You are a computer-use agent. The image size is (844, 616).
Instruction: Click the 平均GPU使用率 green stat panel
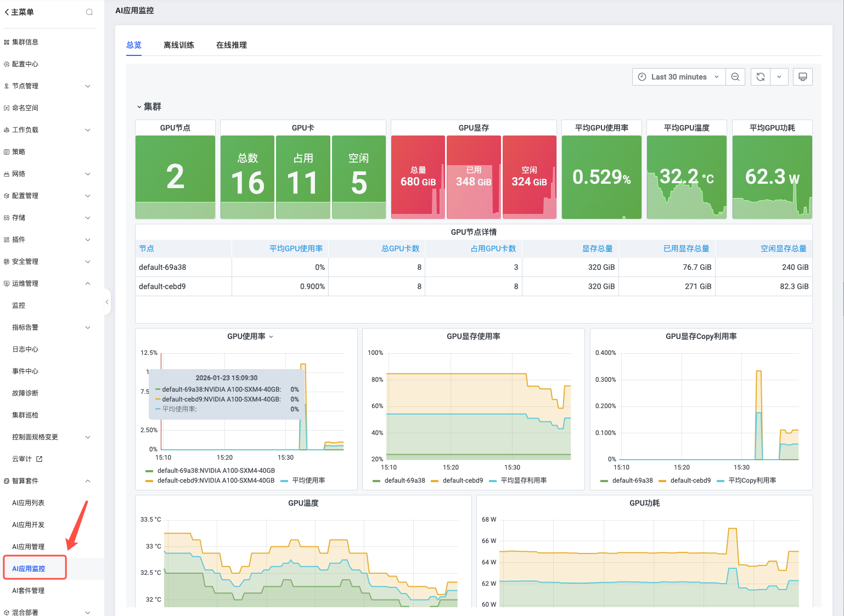(x=601, y=177)
